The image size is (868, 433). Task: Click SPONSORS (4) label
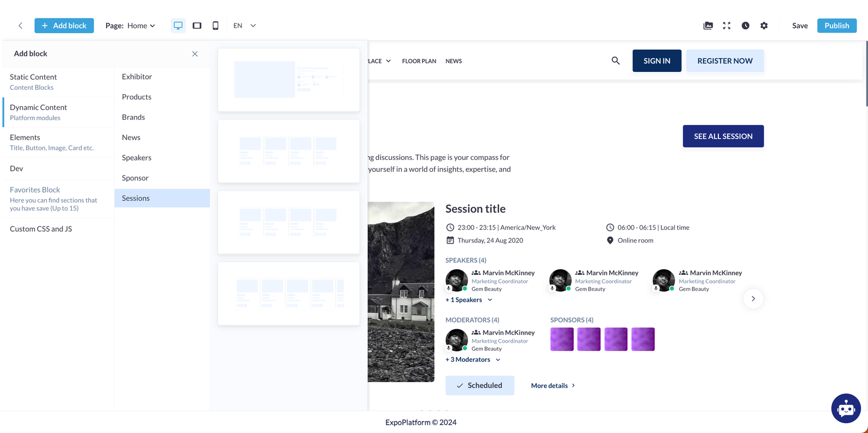[572, 320]
